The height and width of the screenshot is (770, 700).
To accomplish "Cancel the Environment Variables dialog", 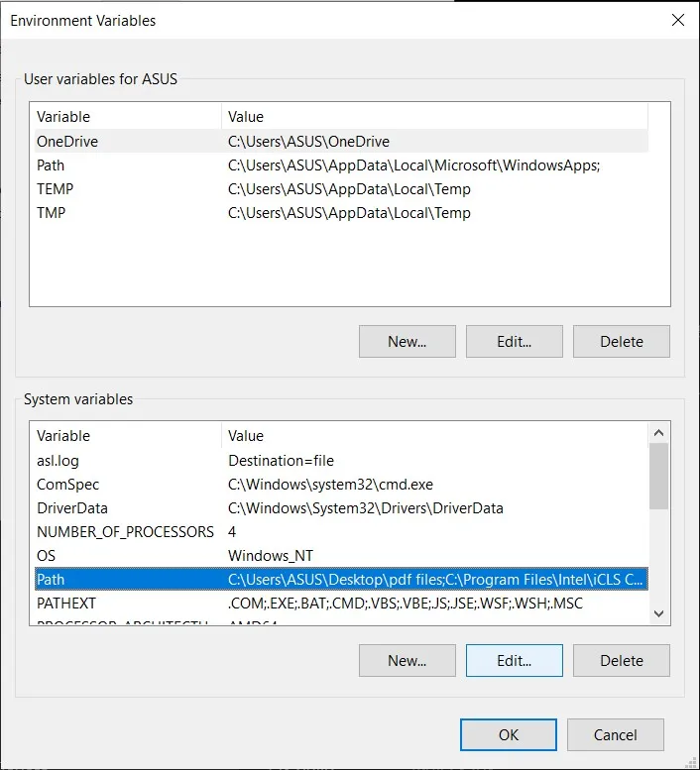I will click(615, 734).
